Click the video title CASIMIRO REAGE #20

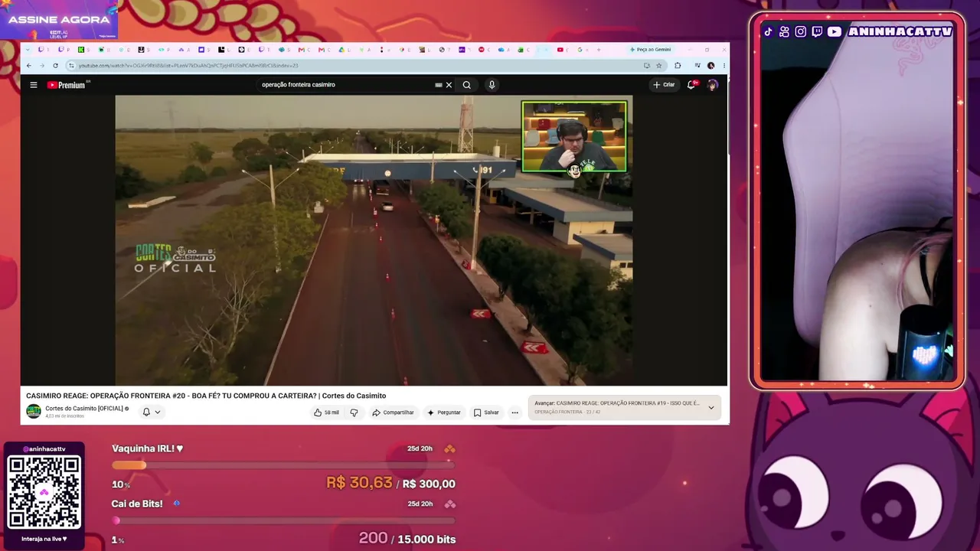(206, 396)
